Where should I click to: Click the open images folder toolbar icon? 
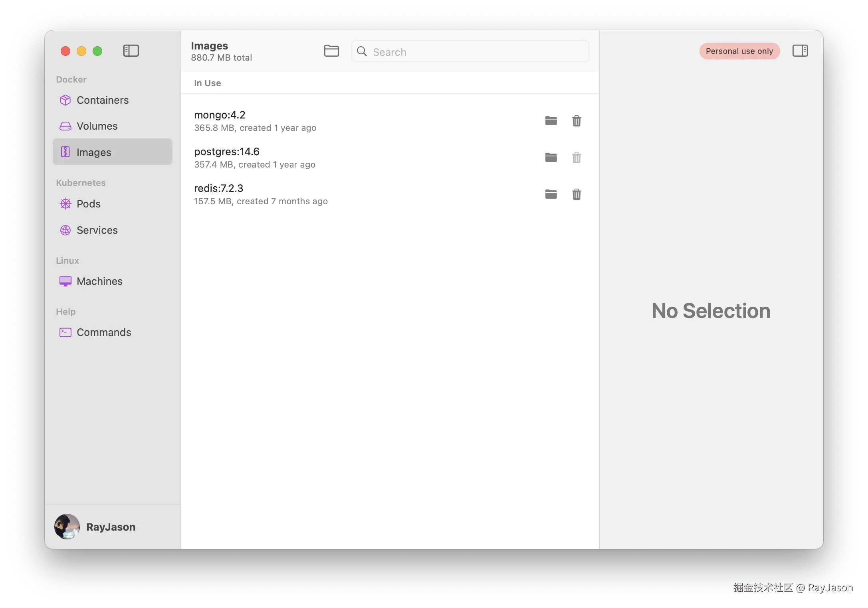(331, 51)
